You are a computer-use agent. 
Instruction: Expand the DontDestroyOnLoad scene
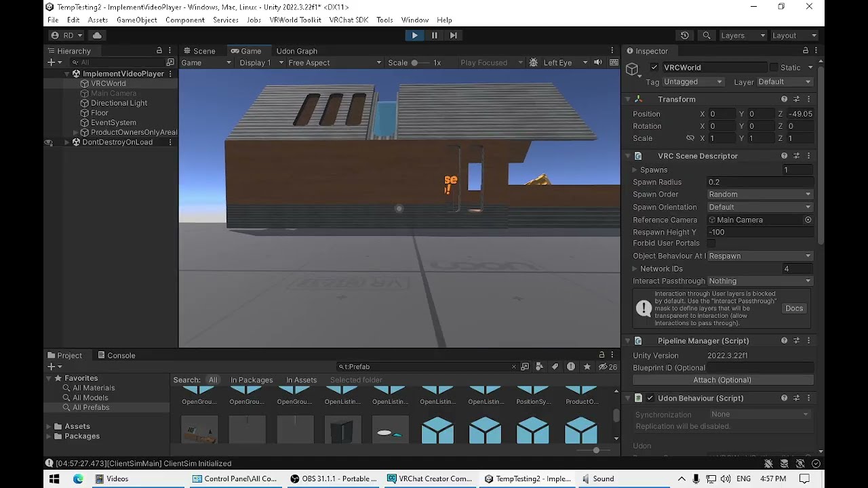[67, 142]
